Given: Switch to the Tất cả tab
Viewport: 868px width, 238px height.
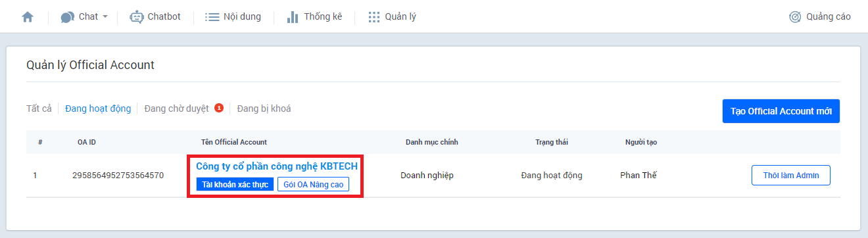Looking at the screenshot, I should [x=39, y=108].
